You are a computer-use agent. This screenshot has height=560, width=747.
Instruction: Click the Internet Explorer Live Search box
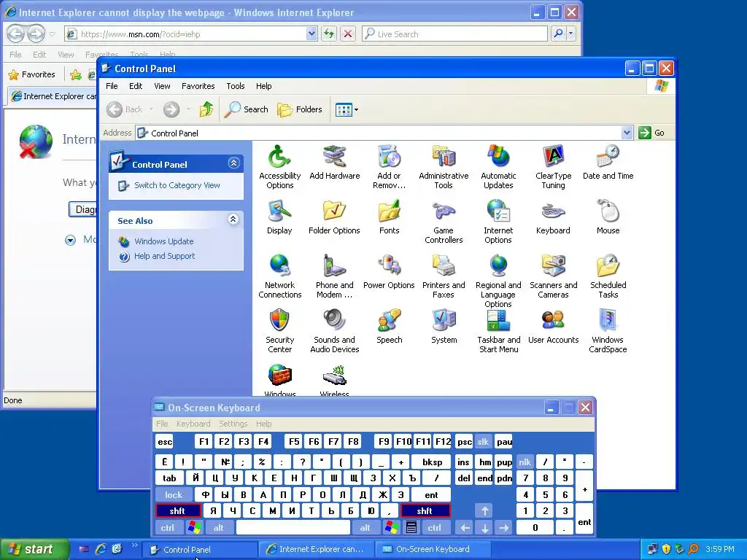point(455,34)
